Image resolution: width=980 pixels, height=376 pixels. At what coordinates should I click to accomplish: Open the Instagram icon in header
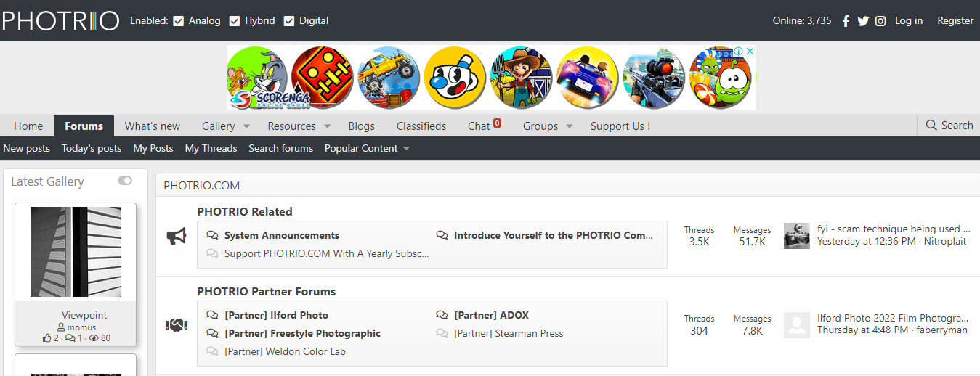pyautogui.click(x=880, y=21)
